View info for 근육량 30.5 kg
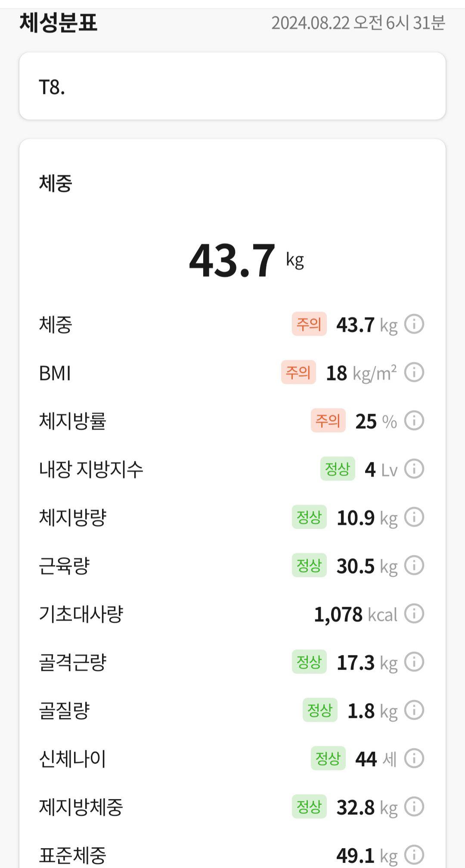 click(414, 565)
